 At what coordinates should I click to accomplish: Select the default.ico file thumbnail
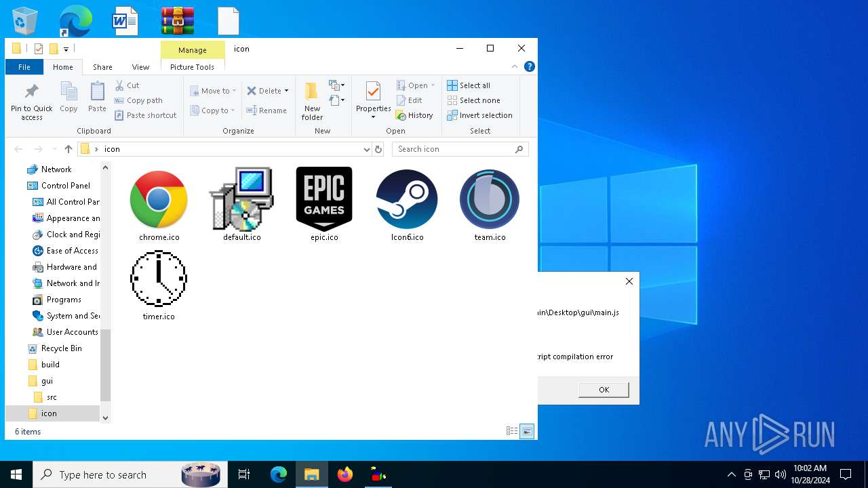[241, 204]
